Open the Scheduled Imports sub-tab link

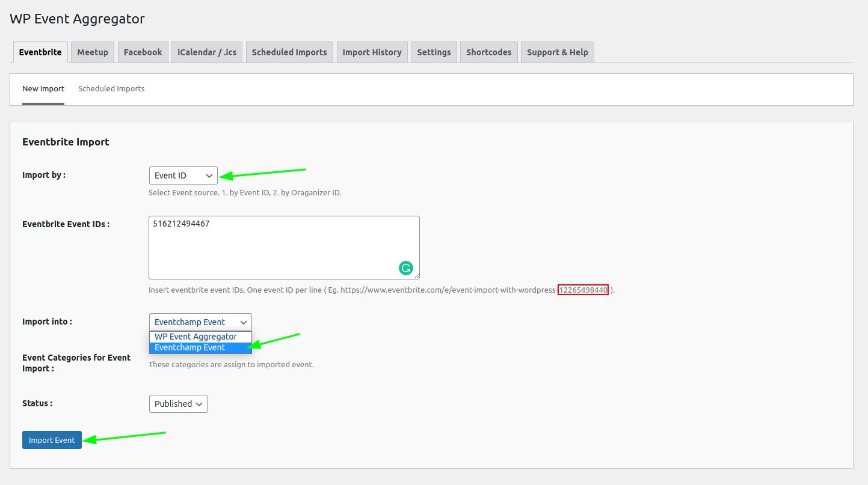tap(111, 89)
